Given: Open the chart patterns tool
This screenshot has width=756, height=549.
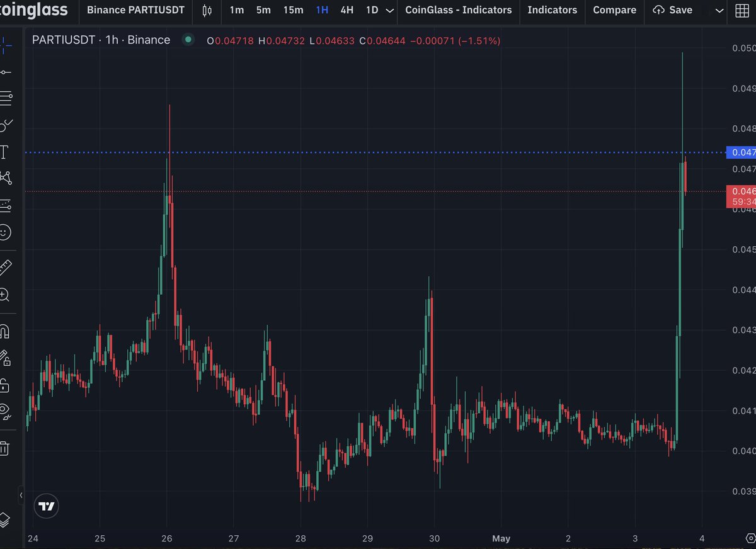Looking at the screenshot, I should (5, 178).
